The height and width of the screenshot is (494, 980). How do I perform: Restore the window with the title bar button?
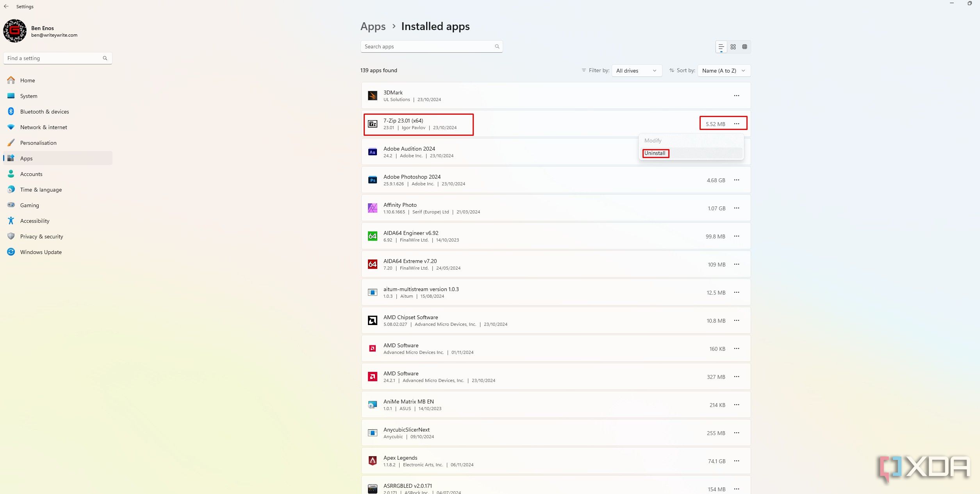point(969,3)
